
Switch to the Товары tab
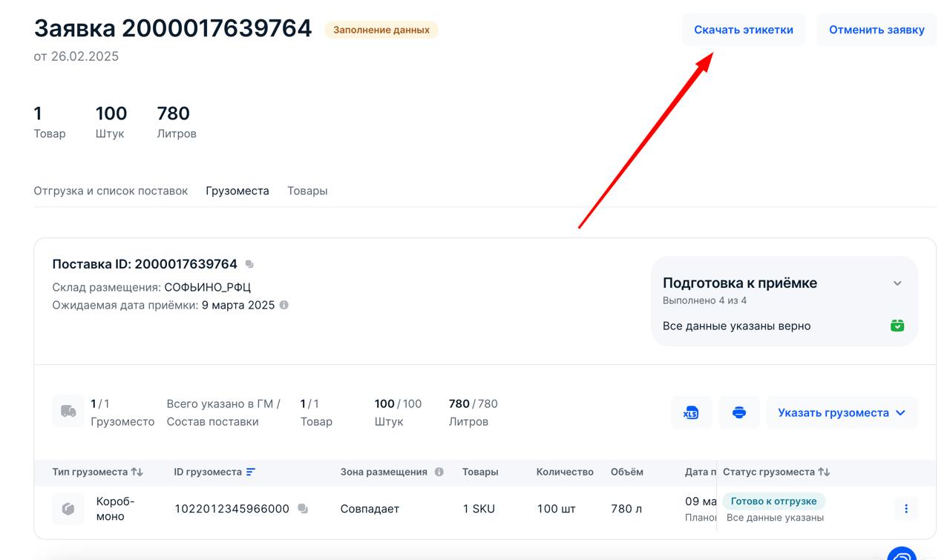click(307, 190)
